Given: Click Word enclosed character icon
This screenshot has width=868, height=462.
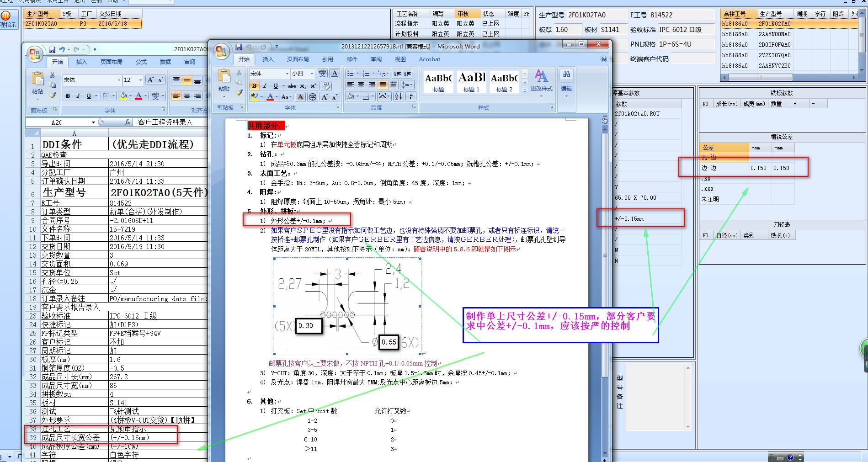Looking at the screenshot, I should pyautogui.click(x=312, y=96).
